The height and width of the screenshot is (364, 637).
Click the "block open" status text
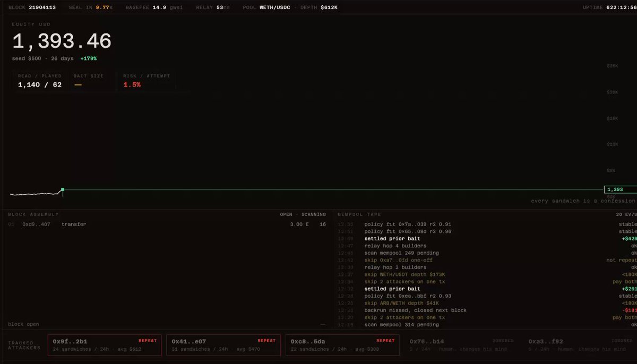(x=23, y=324)
